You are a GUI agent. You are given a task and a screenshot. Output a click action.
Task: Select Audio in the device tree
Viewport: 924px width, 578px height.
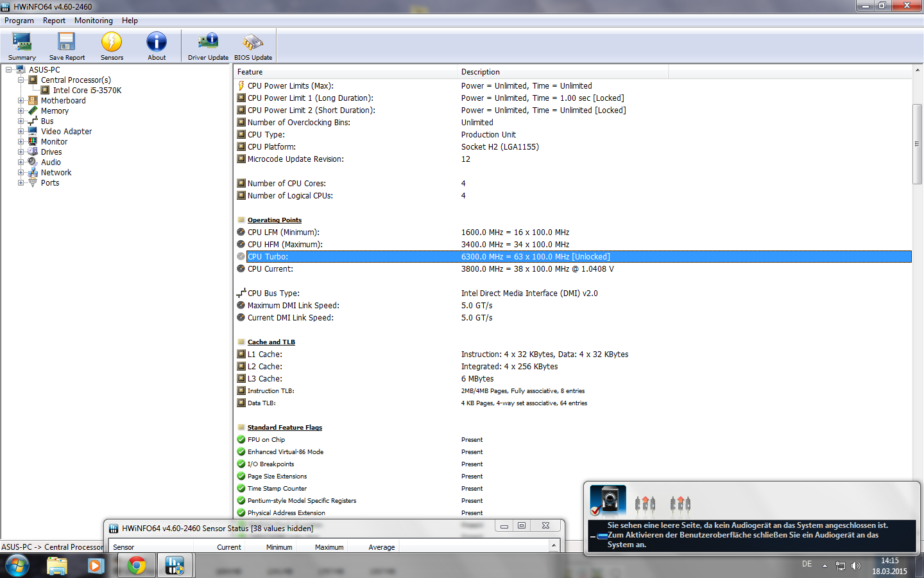click(x=51, y=162)
